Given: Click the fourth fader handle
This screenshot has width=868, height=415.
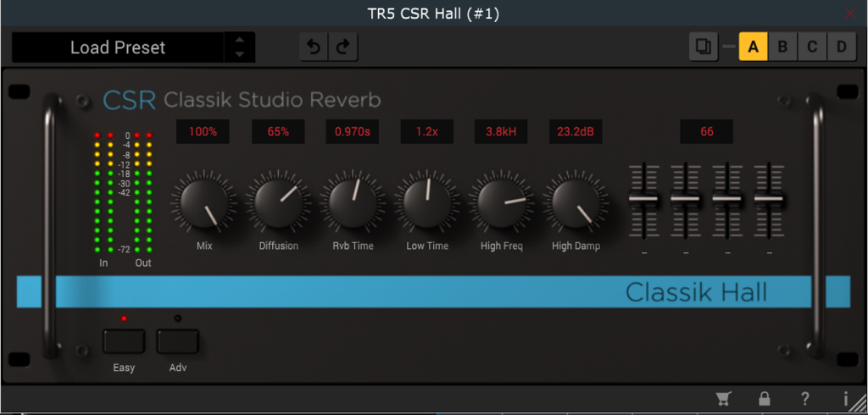Looking at the screenshot, I should [x=769, y=198].
